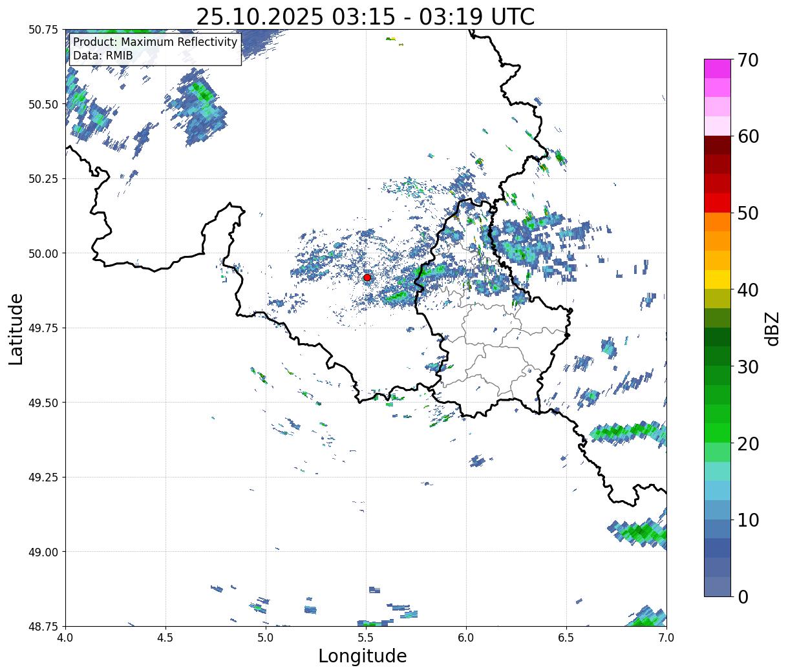Click the latitude tick label '49.00'
788x672 pixels.
click(43, 552)
